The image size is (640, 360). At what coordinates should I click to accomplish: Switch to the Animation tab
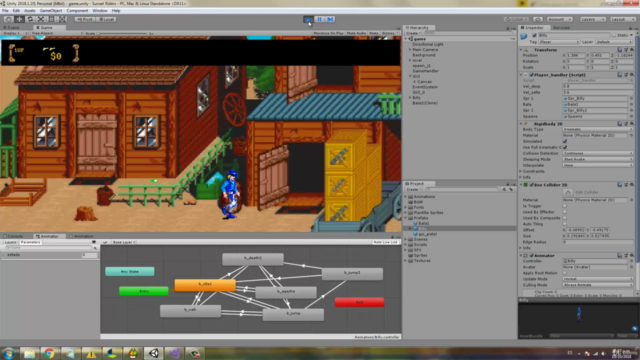coord(83,236)
